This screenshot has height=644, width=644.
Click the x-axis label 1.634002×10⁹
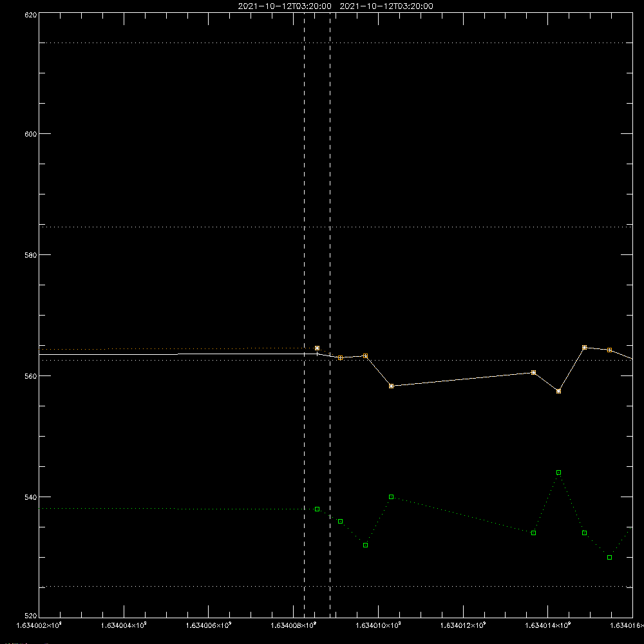[39, 625]
